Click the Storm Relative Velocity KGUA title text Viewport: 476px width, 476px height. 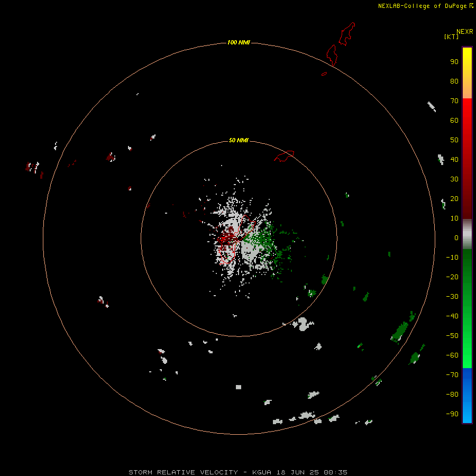(238, 472)
